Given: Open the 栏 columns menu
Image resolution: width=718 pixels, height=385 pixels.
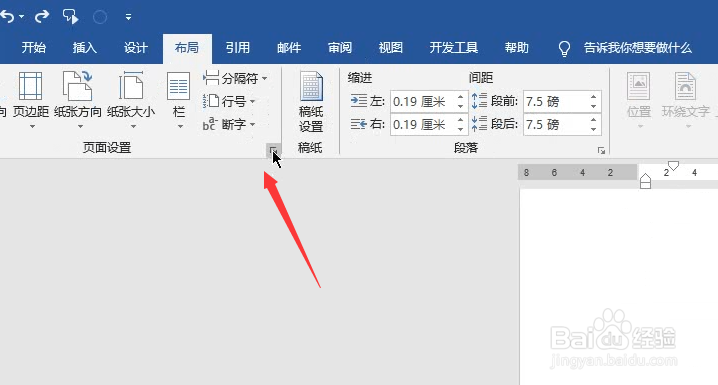Looking at the screenshot, I should pos(179,100).
